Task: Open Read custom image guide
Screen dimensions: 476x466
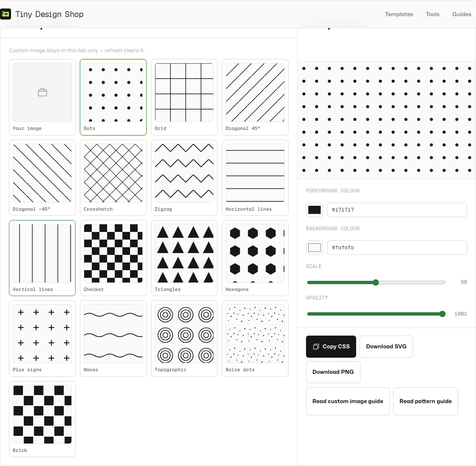Action: click(348, 401)
